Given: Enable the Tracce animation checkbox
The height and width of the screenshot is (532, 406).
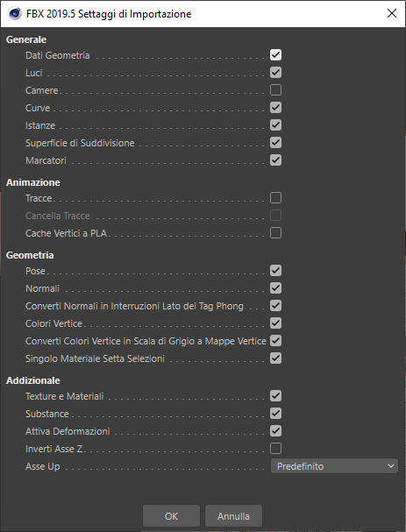Looking at the screenshot, I should [275, 198].
